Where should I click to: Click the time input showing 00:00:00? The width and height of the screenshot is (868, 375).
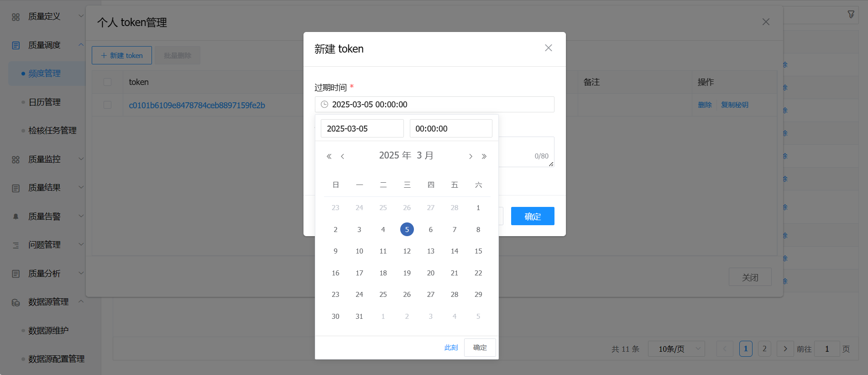coord(450,129)
